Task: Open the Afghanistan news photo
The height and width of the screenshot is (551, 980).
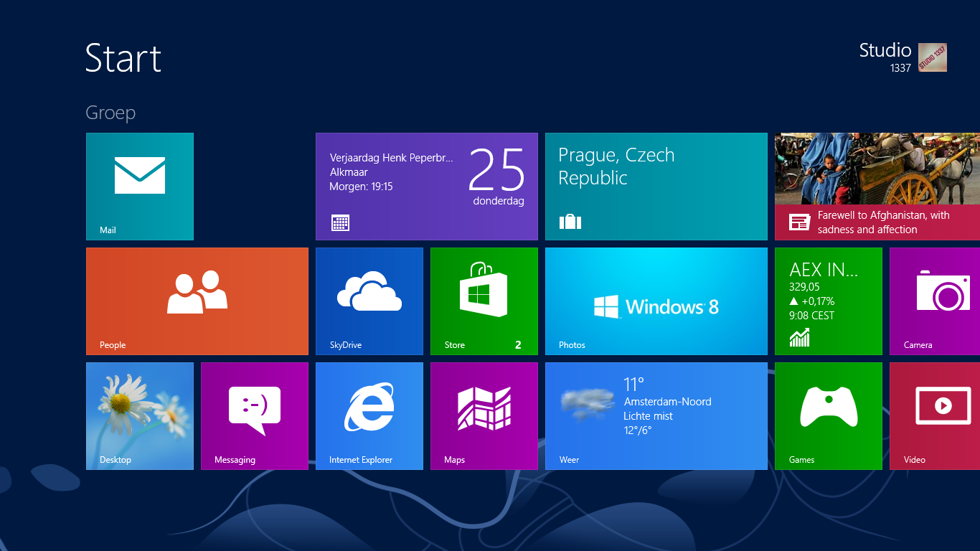Action: point(877,169)
